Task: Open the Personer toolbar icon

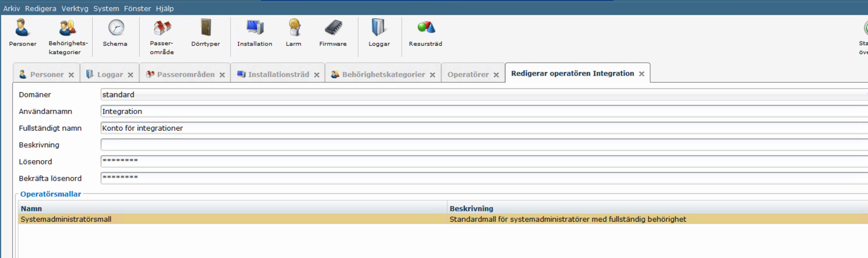Action: (23, 33)
